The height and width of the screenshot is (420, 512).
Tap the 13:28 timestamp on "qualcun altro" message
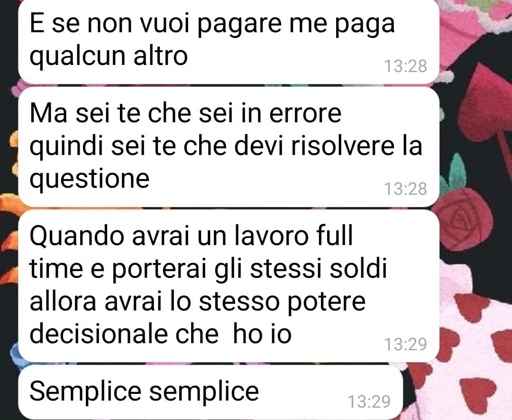pos(405,66)
